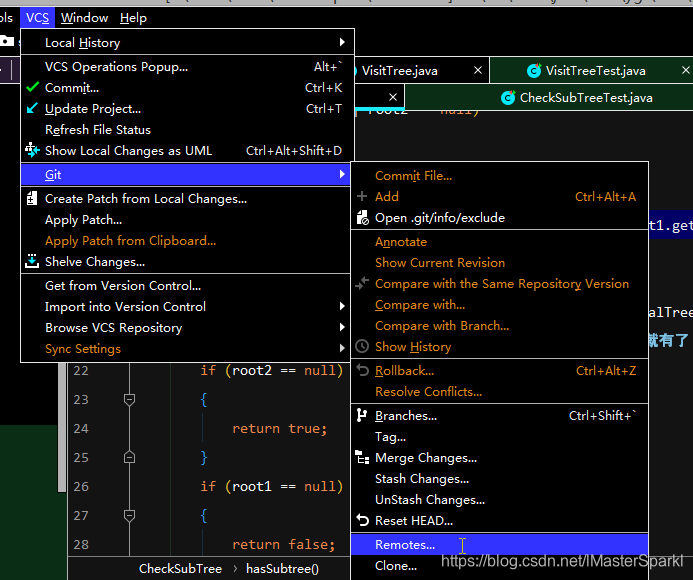
Task: Click the vertical scrollbar left of gutter
Action: pyautogui.click(x=62, y=427)
